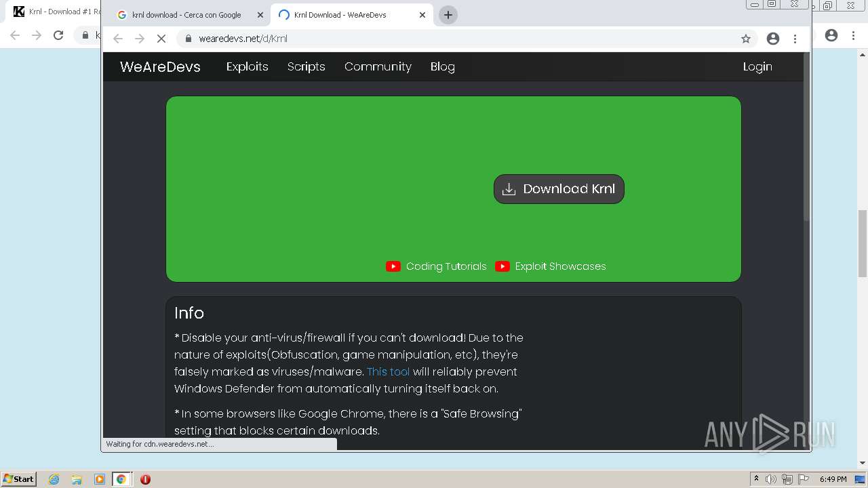
Task: Open a new browser tab
Action: [448, 15]
